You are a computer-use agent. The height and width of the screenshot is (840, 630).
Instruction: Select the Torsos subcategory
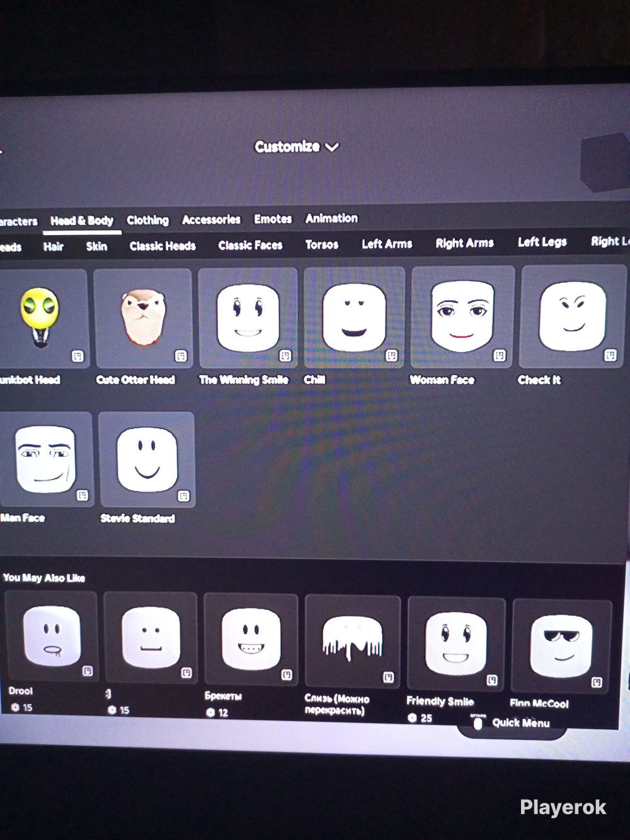pos(322,245)
